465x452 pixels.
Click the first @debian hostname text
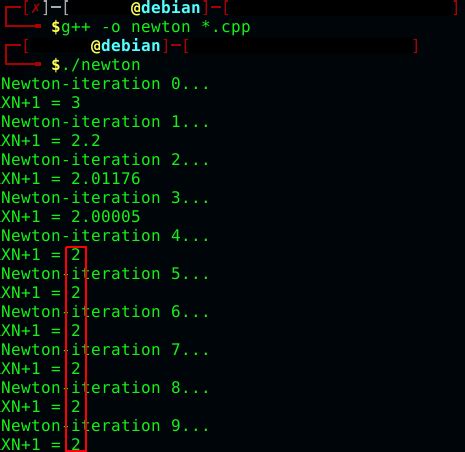[165, 8]
